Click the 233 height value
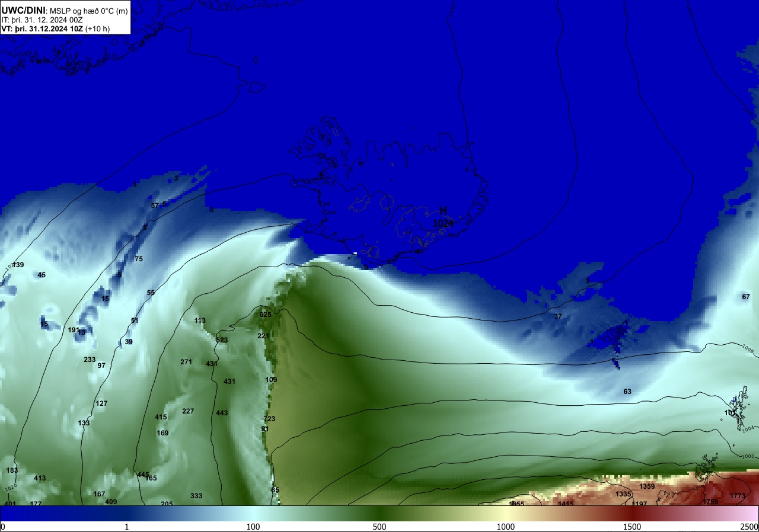Screen dimensions: 759x532 (x=90, y=360)
